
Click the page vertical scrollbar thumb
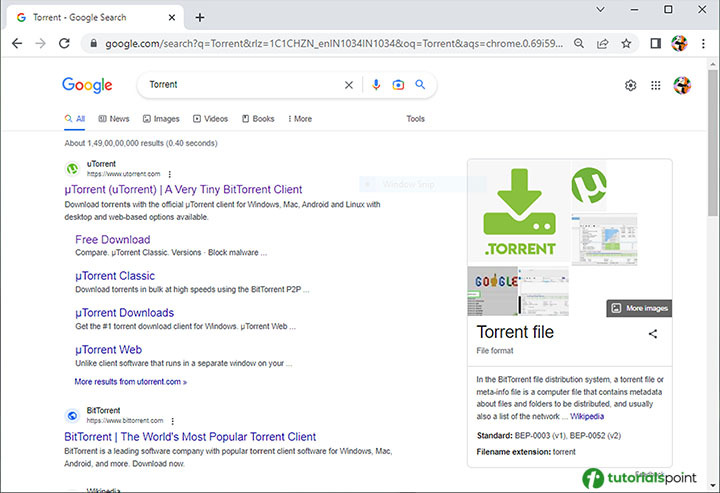click(712, 145)
